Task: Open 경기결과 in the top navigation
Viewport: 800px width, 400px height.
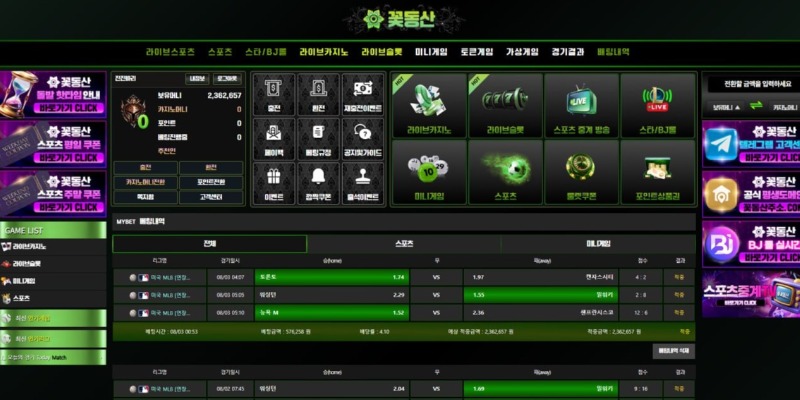Action: (567, 51)
